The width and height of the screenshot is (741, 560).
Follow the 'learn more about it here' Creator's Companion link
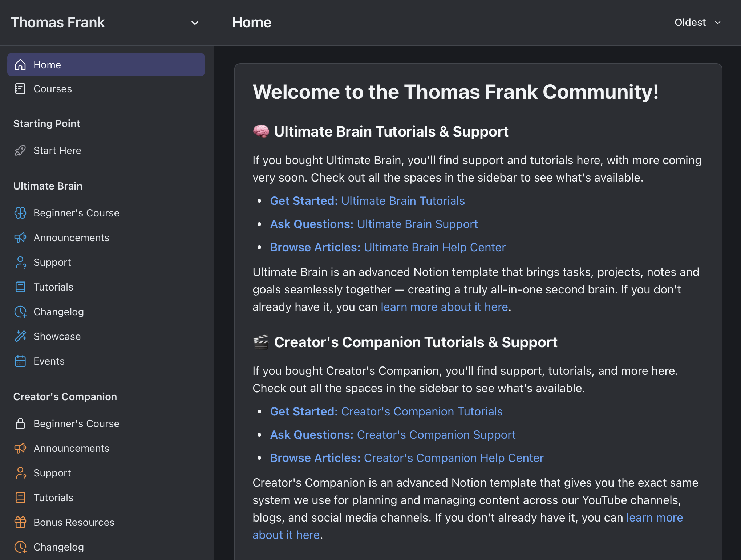[655, 518]
